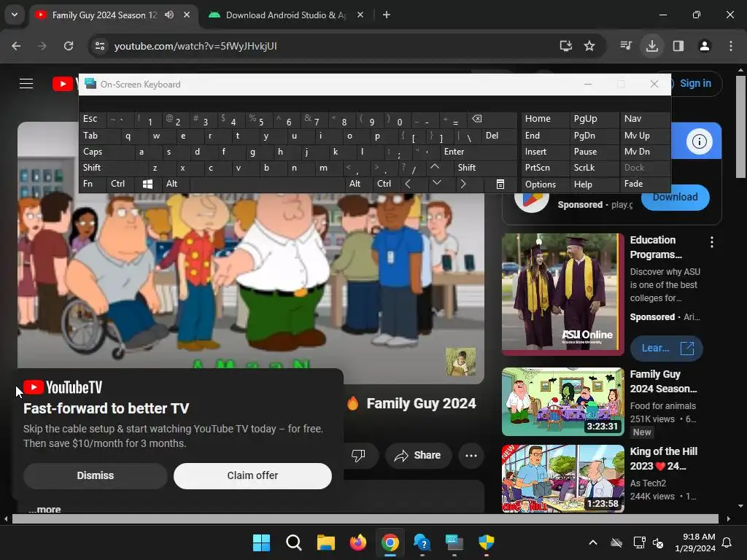Toggle the Nav key on On-Screen Keyboard
747x560 pixels.
[x=644, y=119]
